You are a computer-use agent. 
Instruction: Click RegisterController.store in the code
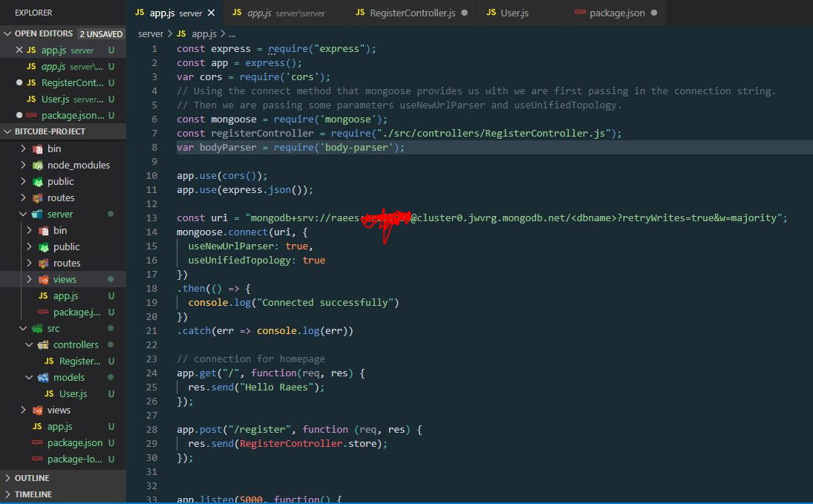click(310, 443)
